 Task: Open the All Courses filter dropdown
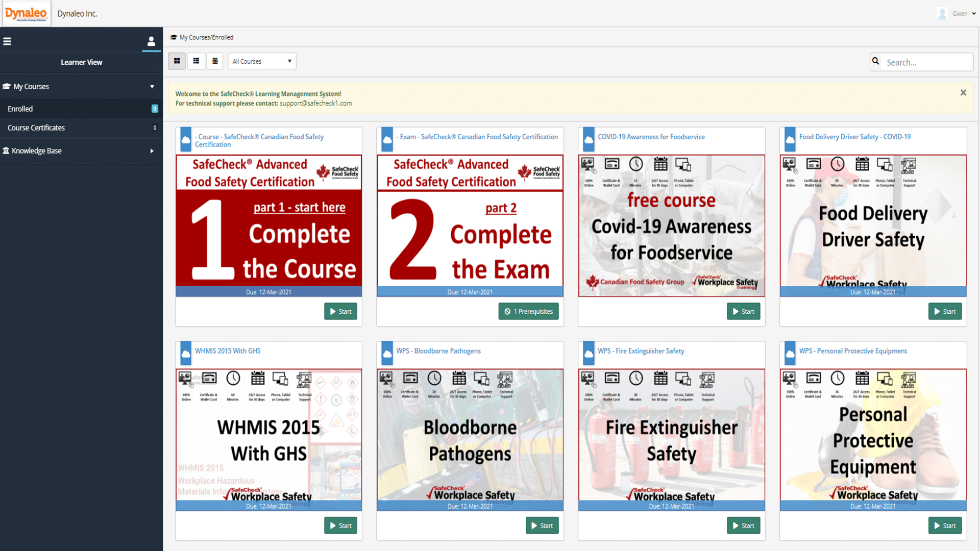pos(262,61)
